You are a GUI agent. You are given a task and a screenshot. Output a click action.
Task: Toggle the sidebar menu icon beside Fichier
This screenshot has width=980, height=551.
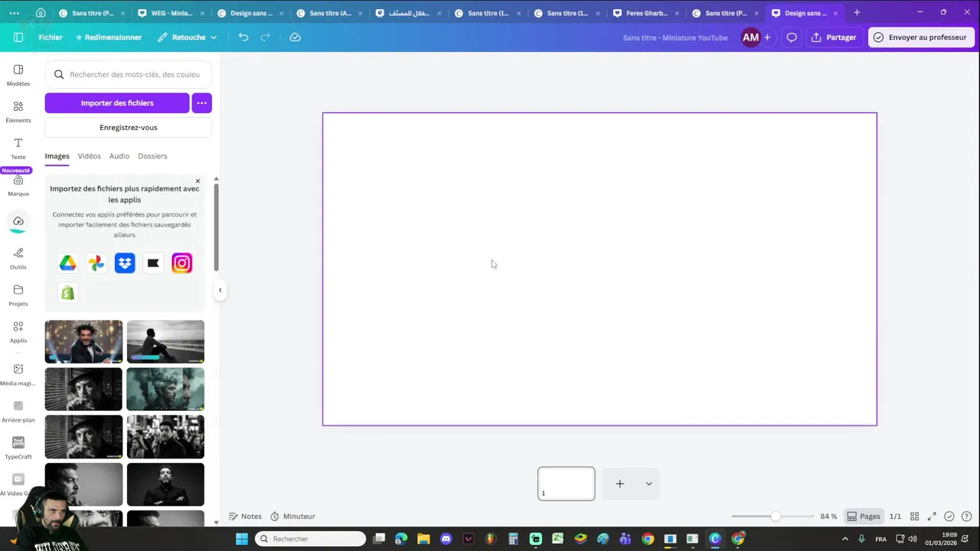coord(18,37)
